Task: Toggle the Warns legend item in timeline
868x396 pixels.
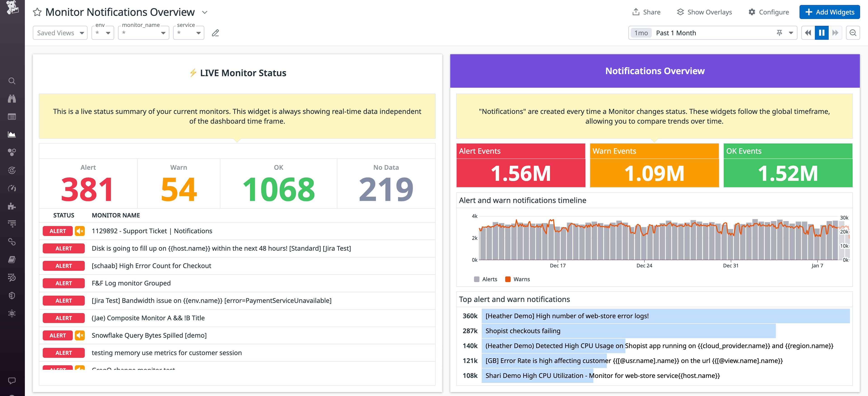Action: click(x=518, y=279)
